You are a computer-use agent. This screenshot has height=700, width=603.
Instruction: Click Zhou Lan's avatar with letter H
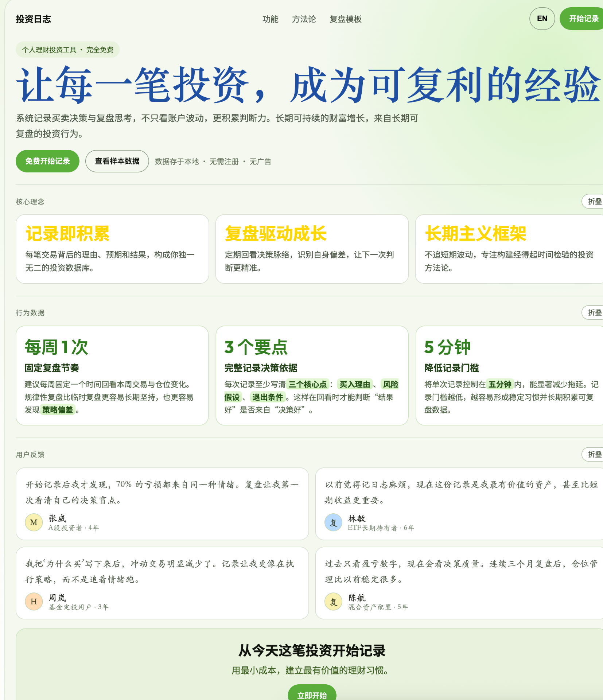click(34, 602)
